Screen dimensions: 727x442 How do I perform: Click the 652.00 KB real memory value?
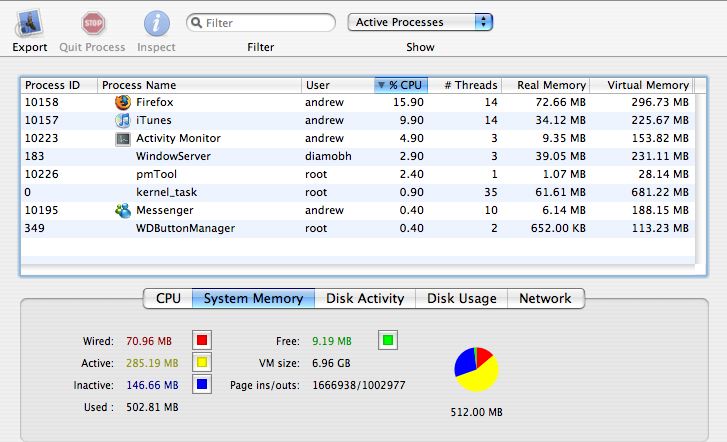pos(558,228)
